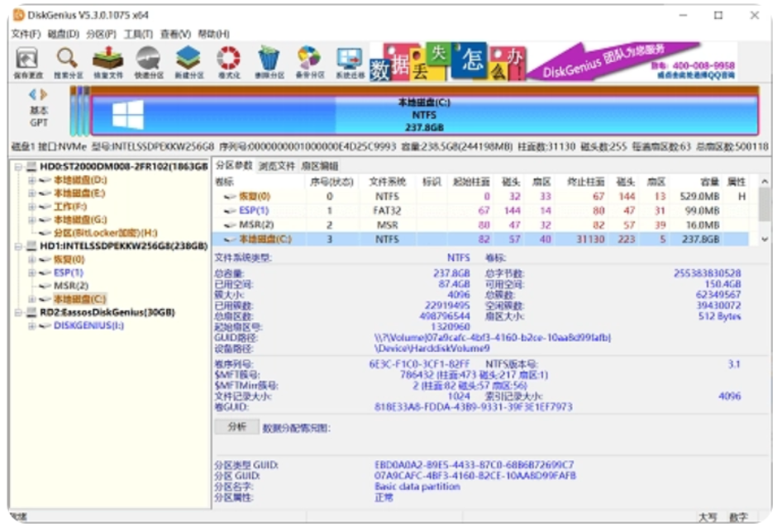Open the 分区(P) menu
This screenshot has height=532, width=782.
point(101,34)
